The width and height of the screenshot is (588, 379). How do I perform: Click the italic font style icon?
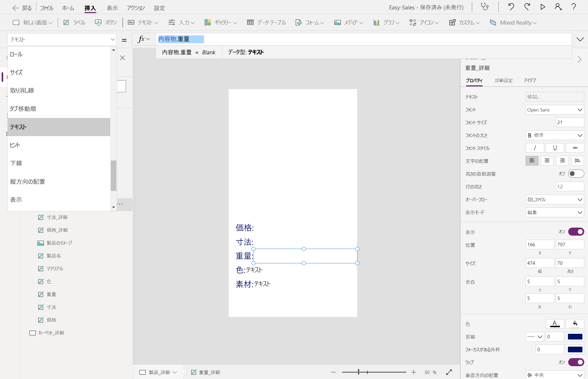coord(534,148)
